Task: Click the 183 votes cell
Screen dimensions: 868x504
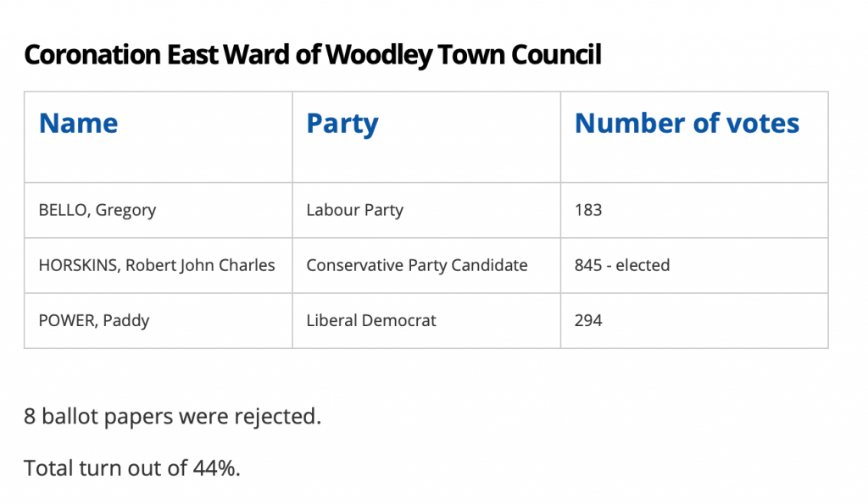Action: [588, 210]
